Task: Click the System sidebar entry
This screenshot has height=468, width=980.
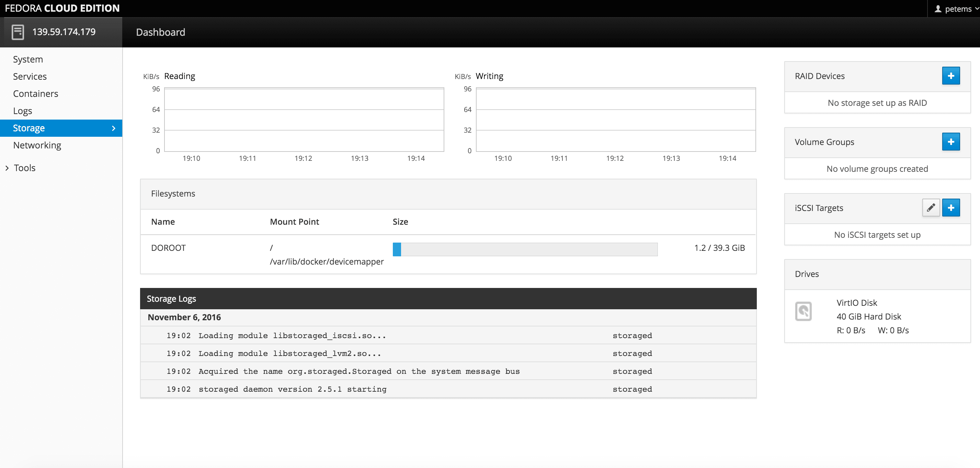Action: [28, 59]
